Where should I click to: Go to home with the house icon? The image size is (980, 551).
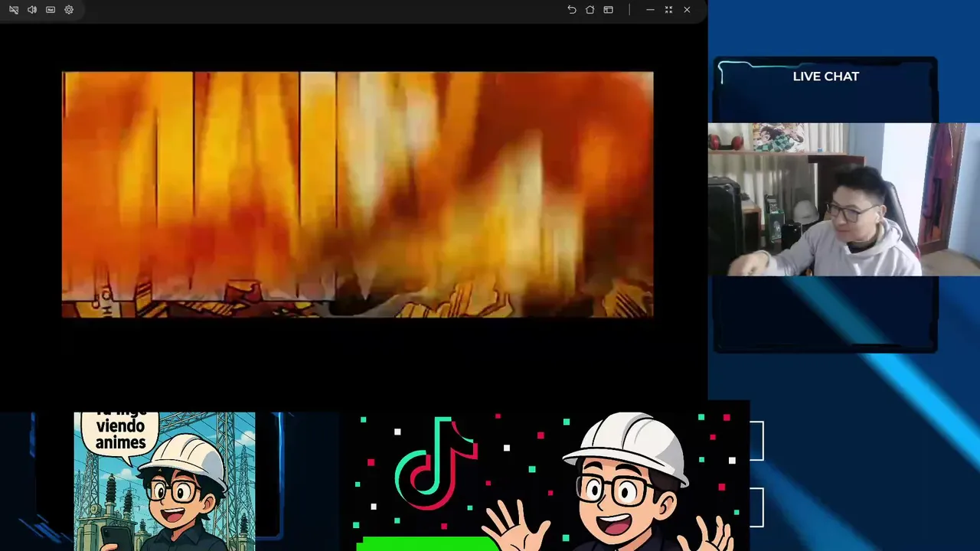coord(590,10)
